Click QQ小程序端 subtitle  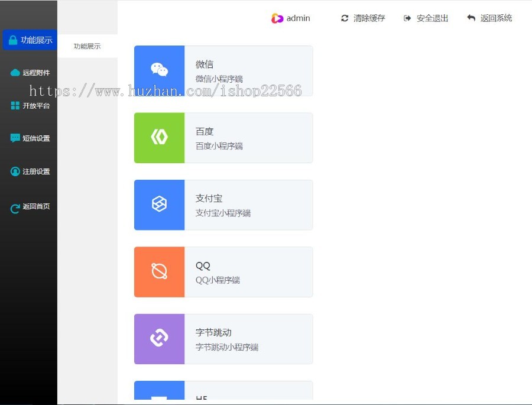coord(218,280)
